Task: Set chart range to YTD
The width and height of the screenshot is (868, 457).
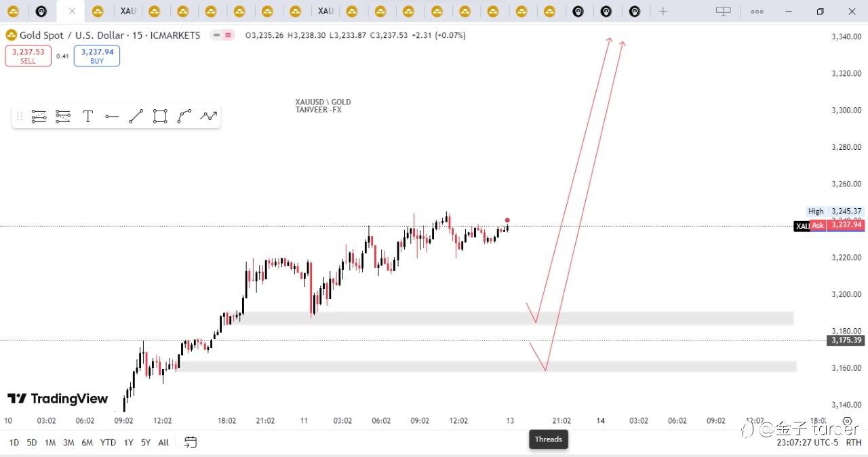Action: pos(108,443)
